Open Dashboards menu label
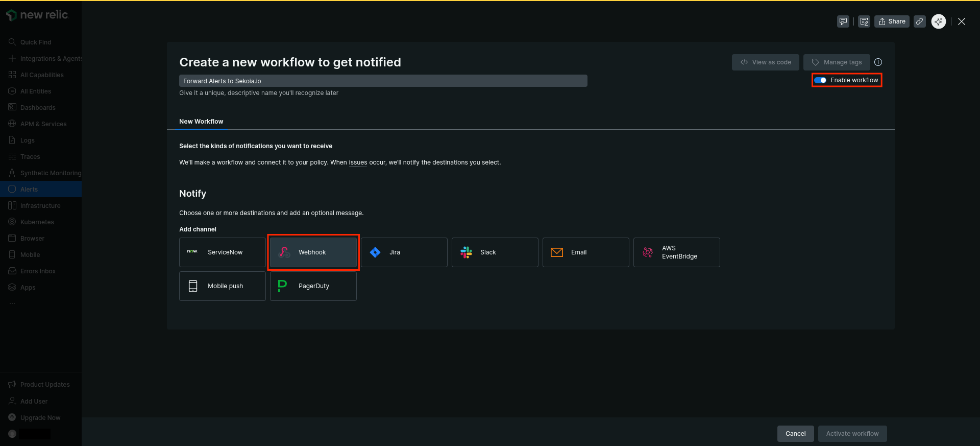This screenshot has width=980, height=446. pos(38,108)
